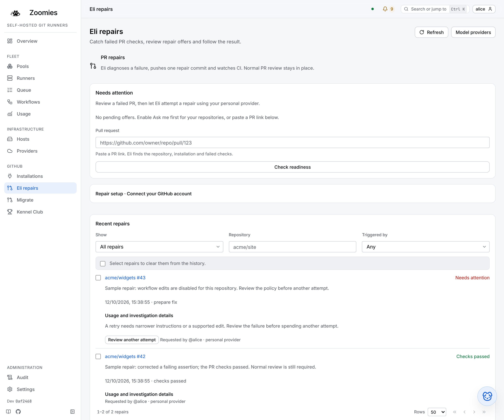Open the Usage page

(40, 114)
